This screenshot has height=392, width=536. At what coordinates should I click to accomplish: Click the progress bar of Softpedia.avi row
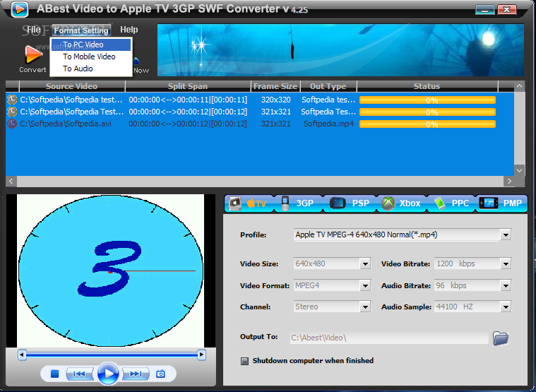[x=427, y=124]
